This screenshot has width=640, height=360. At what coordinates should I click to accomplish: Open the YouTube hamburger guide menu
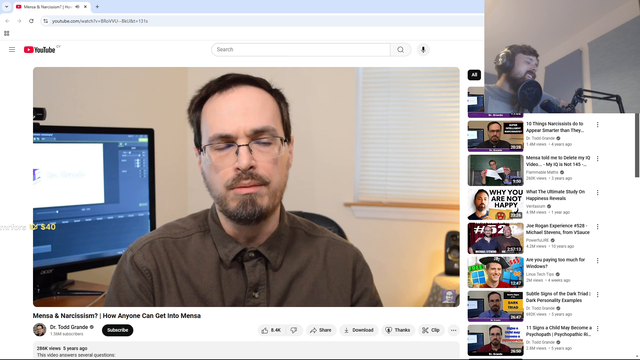[x=12, y=49]
